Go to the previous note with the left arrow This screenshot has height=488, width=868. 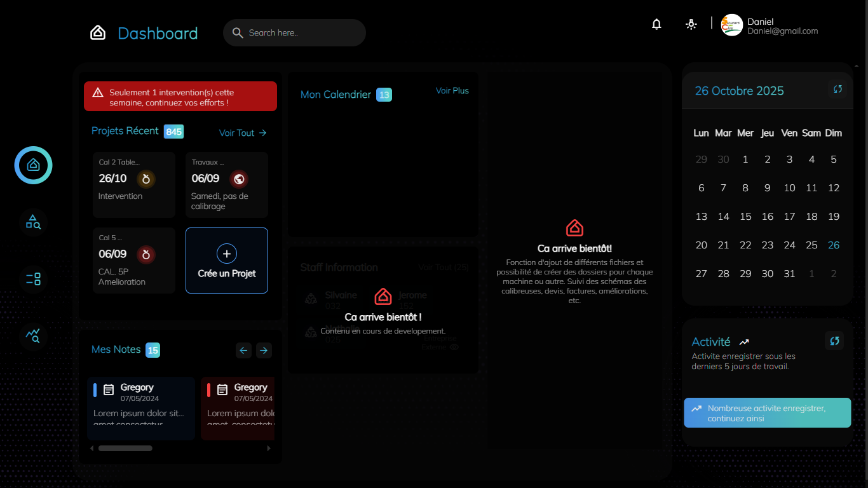243,350
